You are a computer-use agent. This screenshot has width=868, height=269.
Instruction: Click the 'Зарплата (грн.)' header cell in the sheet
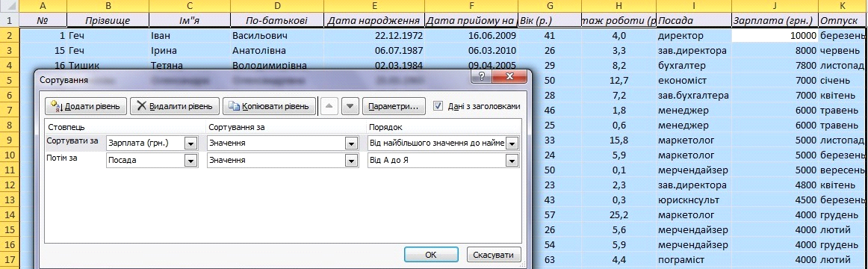(775, 20)
